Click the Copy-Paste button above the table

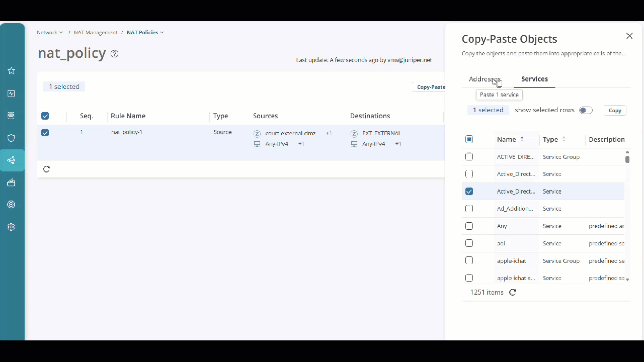431,87
